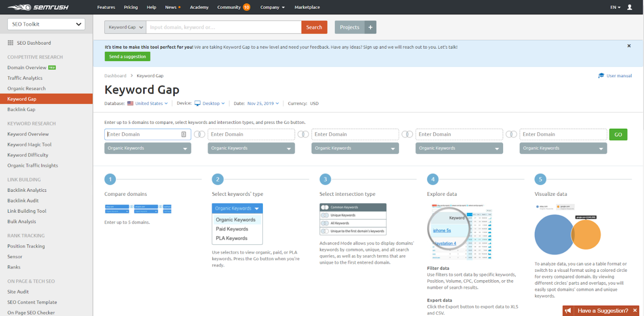Open the Pricing menu item
The width and height of the screenshot is (644, 316).
[131, 7]
